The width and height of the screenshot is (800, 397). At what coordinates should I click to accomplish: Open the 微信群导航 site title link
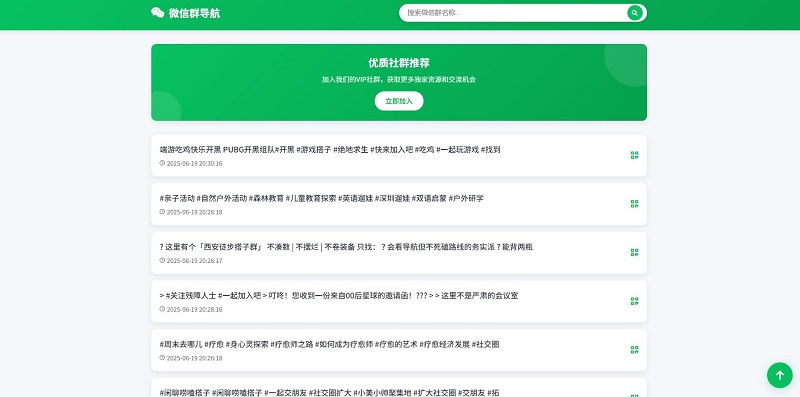194,13
